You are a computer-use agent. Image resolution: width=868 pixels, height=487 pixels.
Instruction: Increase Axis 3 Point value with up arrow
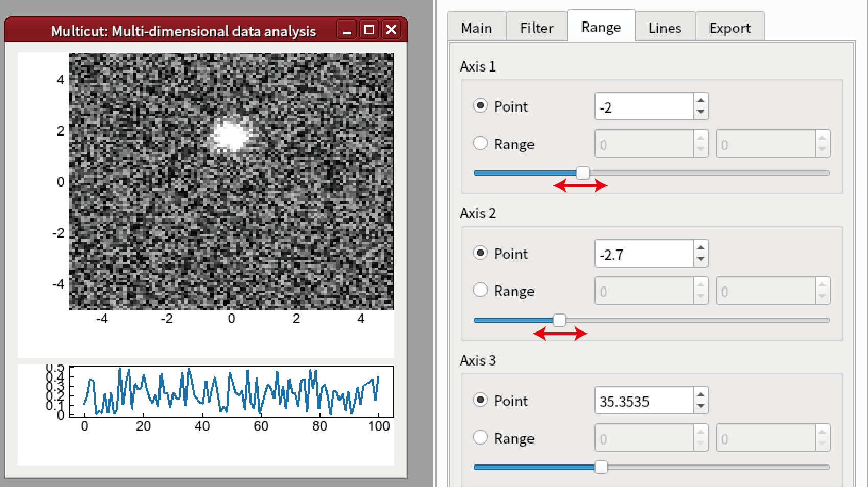click(x=701, y=394)
